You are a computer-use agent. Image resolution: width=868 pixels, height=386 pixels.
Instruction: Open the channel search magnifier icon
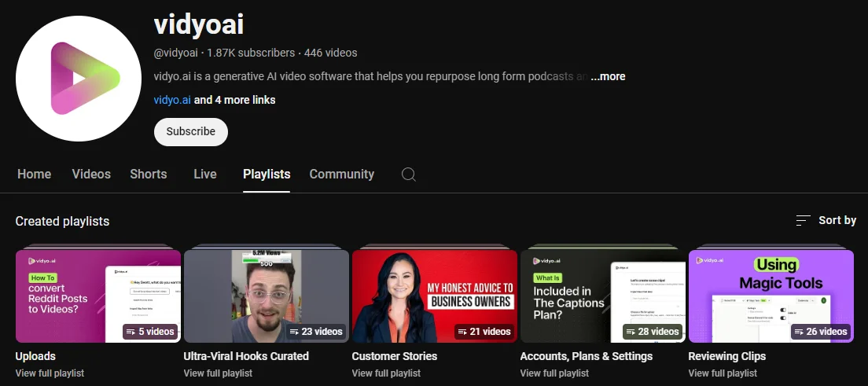pyautogui.click(x=409, y=175)
